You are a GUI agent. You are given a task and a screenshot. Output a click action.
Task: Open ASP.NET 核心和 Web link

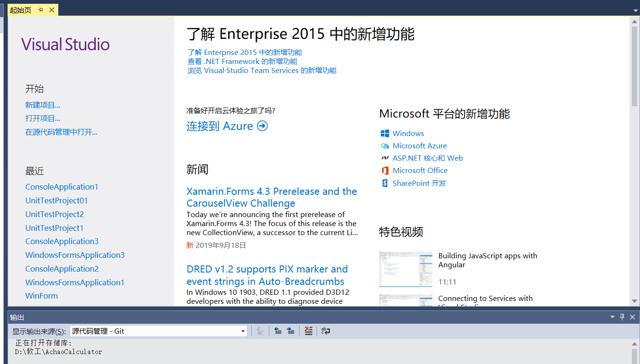click(x=428, y=158)
